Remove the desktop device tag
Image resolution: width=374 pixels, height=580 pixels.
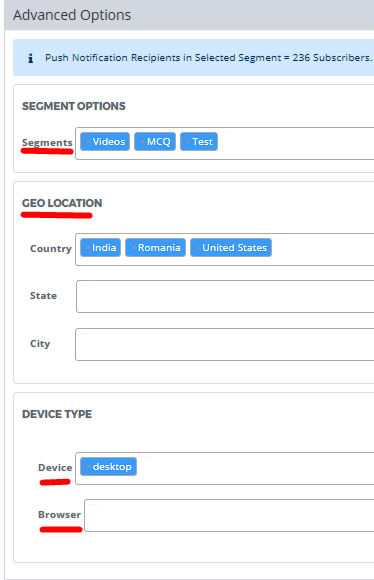[x=88, y=467]
